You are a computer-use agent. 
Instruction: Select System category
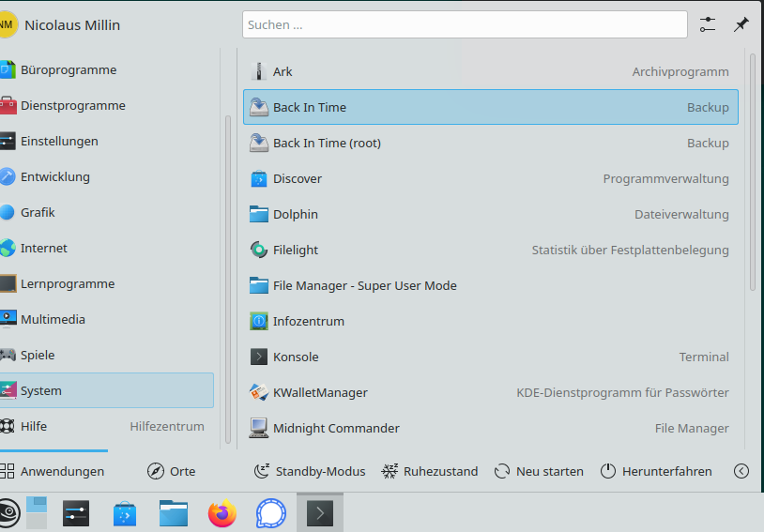click(107, 390)
